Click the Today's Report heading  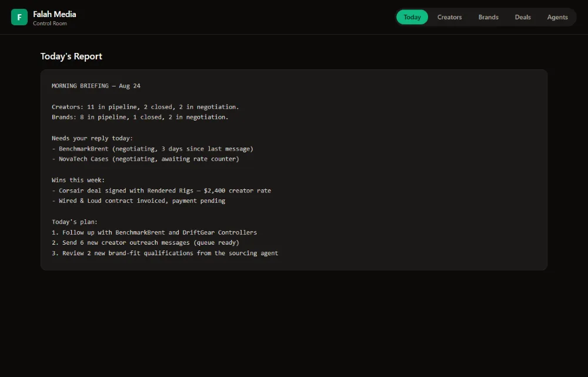click(71, 56)
